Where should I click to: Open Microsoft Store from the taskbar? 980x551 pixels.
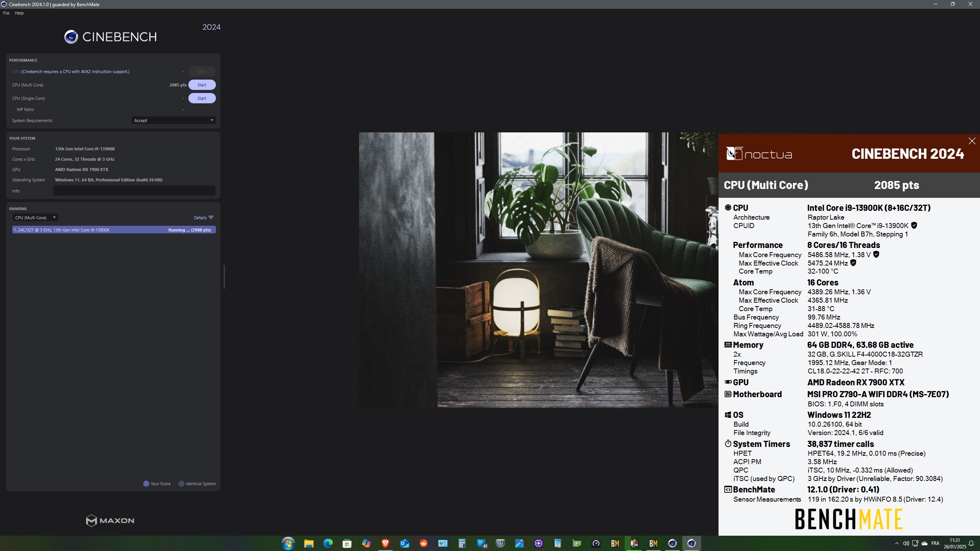[347, 543]
